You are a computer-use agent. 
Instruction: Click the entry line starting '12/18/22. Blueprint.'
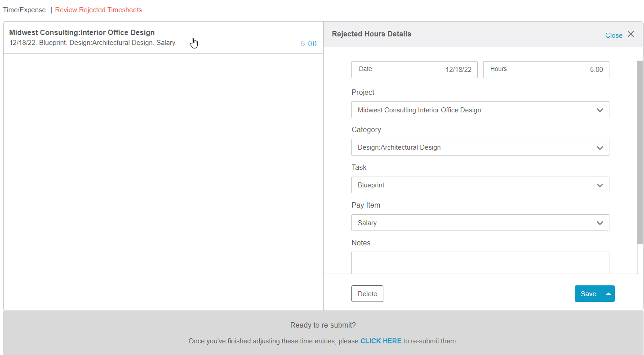(93, 43)
